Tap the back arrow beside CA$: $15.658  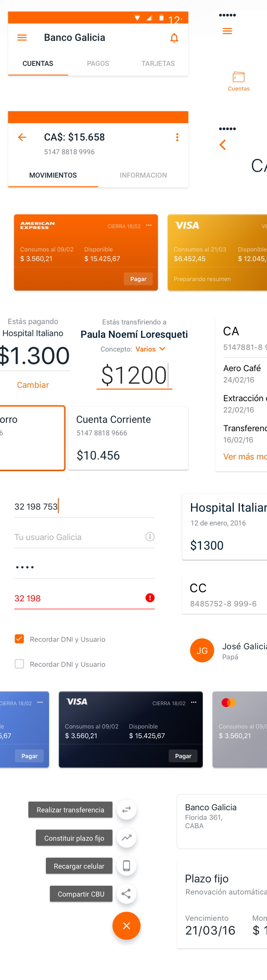(21, 137)
